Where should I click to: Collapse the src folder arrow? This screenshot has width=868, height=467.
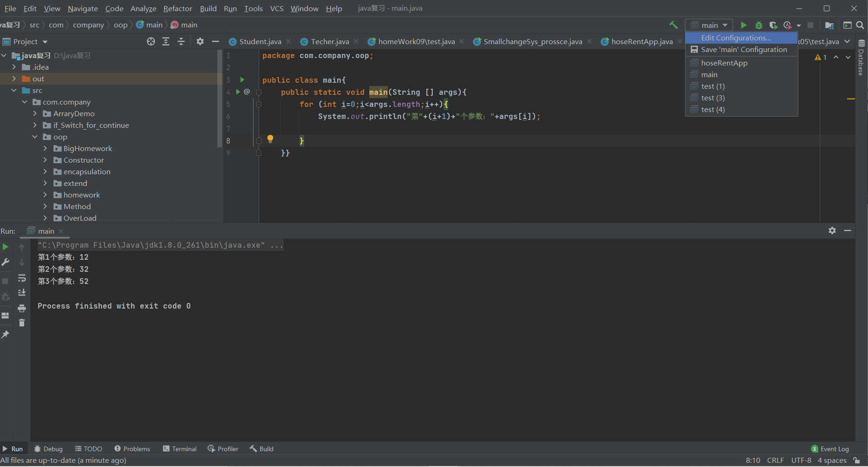[x=14, y=90]
